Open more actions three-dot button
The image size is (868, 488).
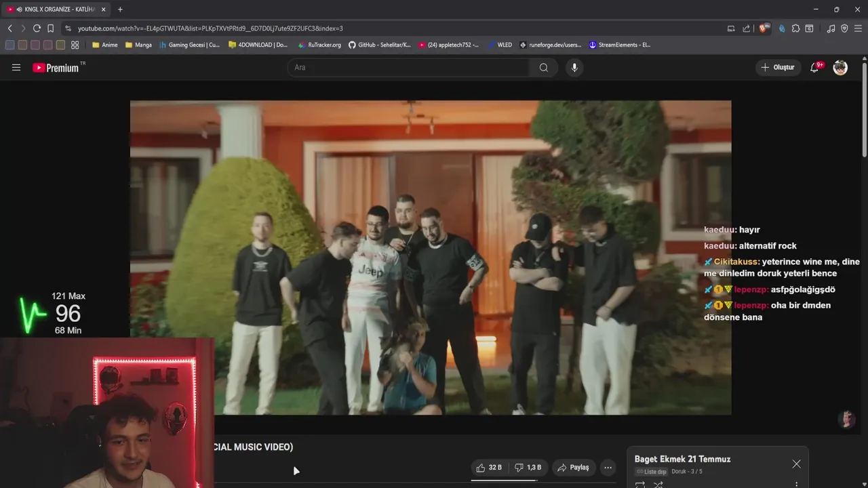pyautogui.click(x=608, y=468)
